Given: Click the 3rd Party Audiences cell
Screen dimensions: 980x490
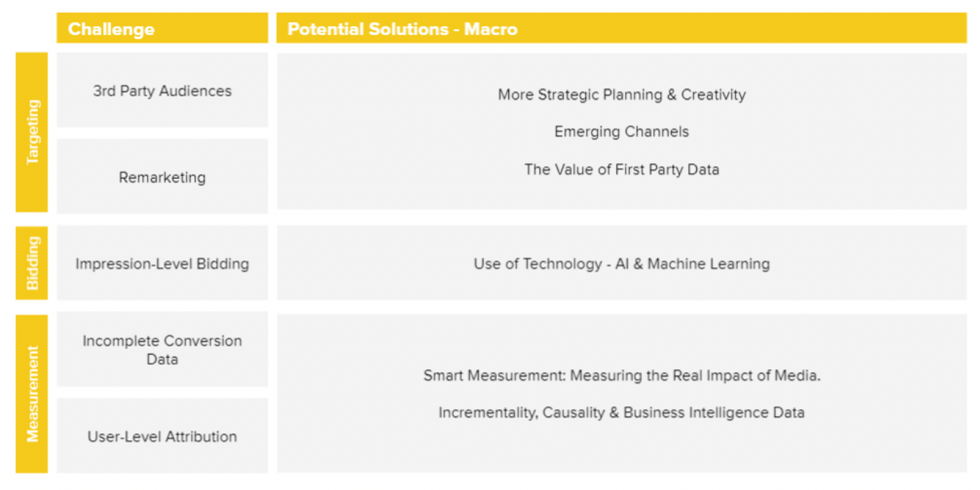Looking at the screenshot, I should [x=162, y=91].
